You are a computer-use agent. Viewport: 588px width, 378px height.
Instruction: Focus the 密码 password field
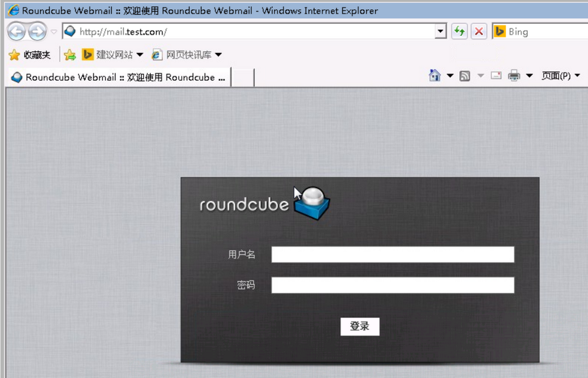pos(393,285)
